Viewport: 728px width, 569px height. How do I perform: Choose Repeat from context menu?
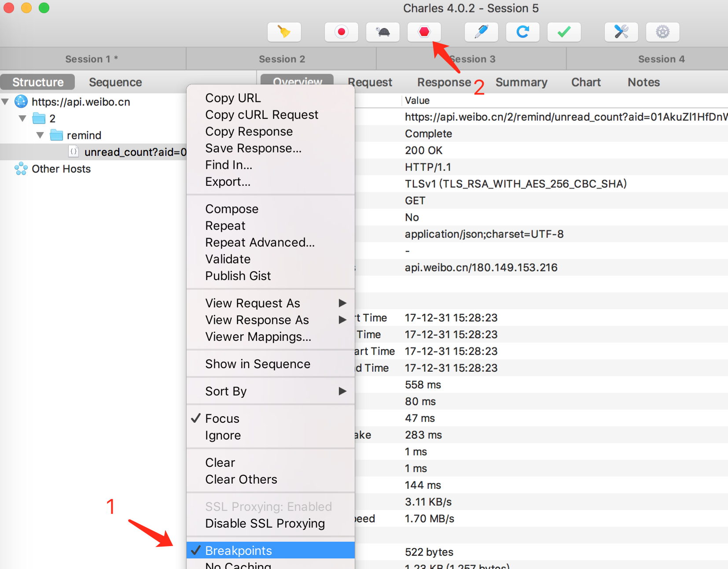point(271,225)
